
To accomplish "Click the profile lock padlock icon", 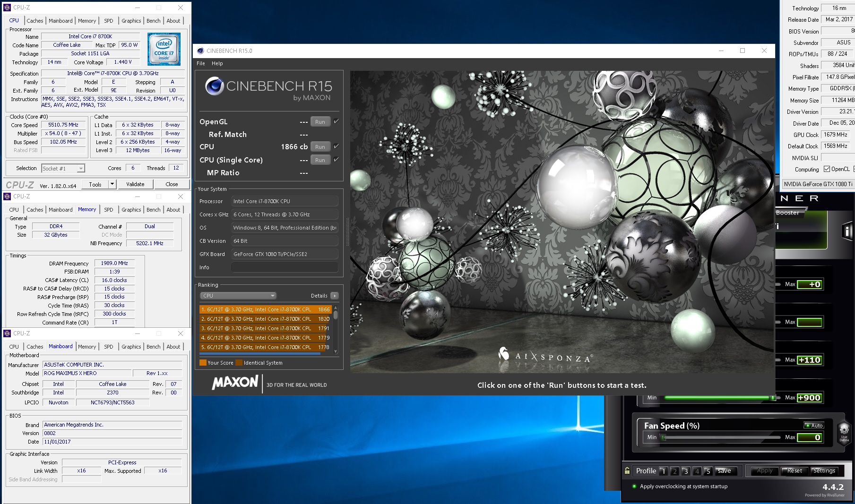I will pyautogui.click(x=627, y=471).
